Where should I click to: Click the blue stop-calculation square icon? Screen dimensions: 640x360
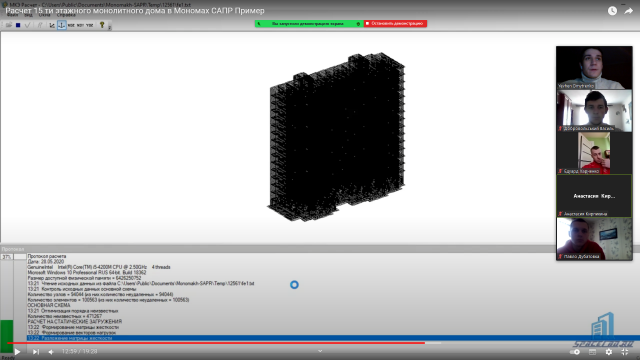coord(18,25)
